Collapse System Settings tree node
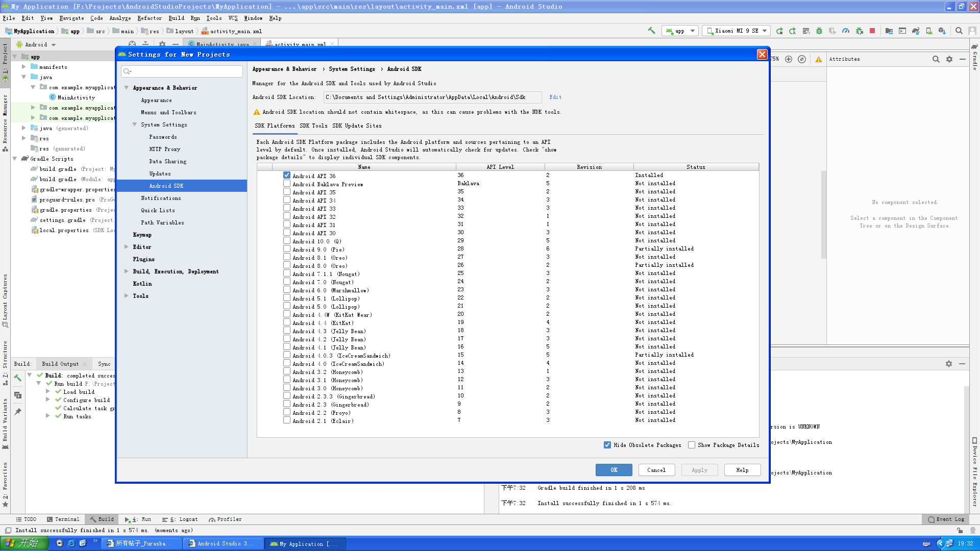The width and height of the screenshot is (980, 551). coord(135,124)
